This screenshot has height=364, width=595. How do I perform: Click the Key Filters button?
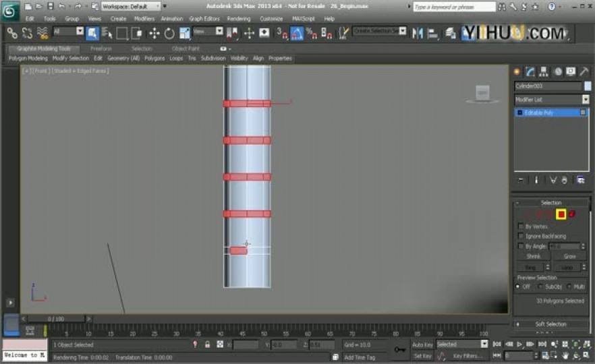coord(468,356)
